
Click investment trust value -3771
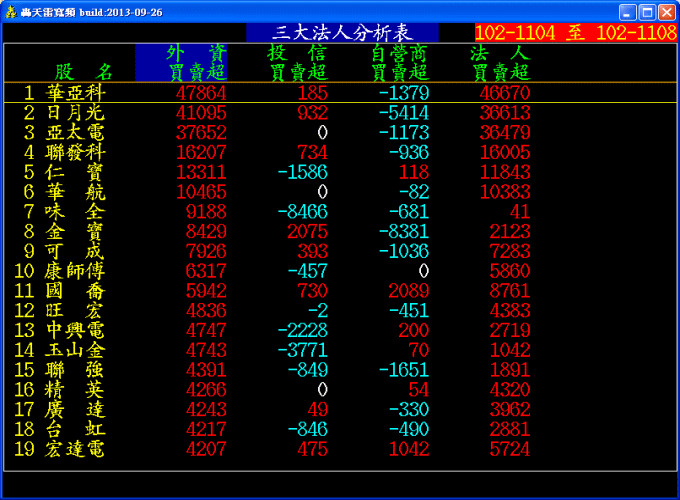[x=303, y=350]
